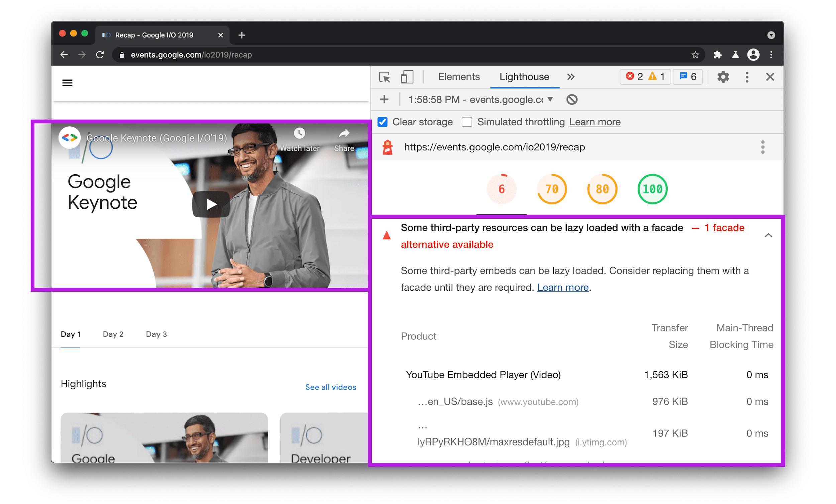Toggle the Clear storage checkbox
The height and width of the screenshot is (504, 836).
coord(383,122)
